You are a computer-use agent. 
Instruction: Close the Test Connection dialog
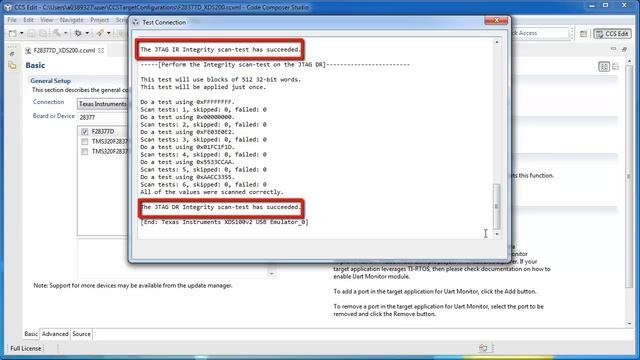click(x=496, y=20)
